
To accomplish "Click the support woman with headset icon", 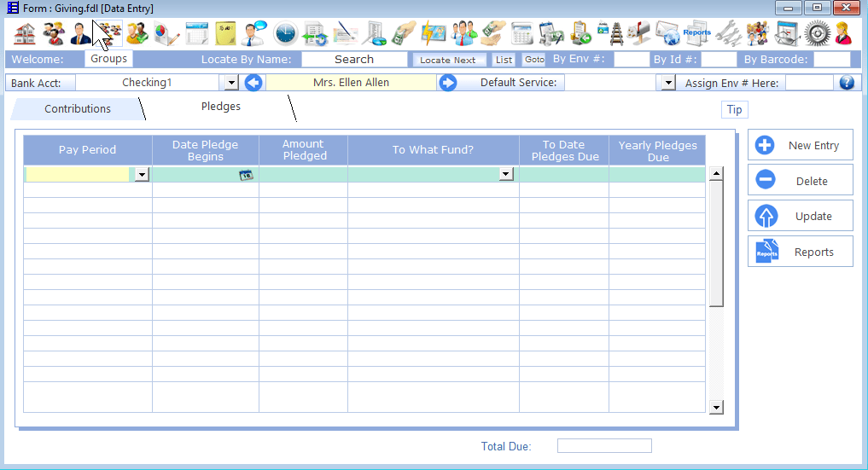I will click(843, 34).
